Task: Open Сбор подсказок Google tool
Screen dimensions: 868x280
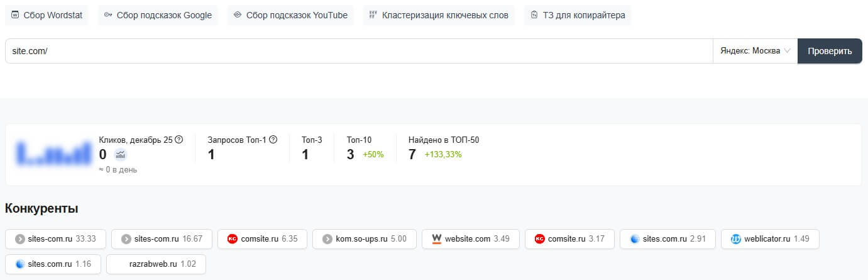Action: pyautogui.click(x=158, y=15)
